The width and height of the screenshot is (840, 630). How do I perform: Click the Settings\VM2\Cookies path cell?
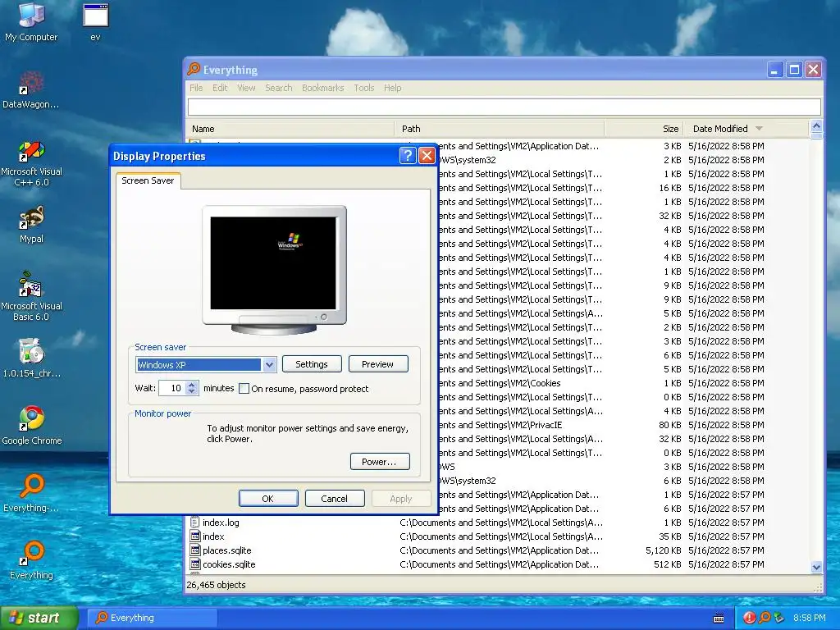point(500,383)
